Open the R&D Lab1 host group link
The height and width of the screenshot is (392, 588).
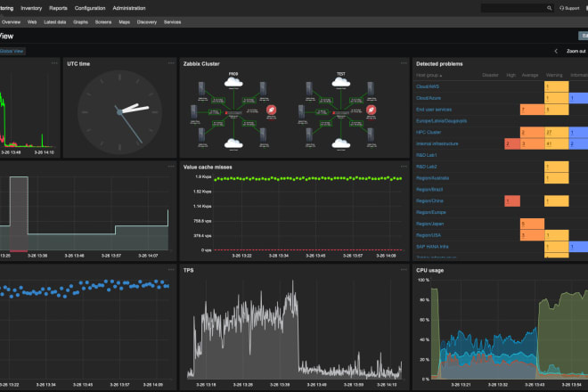pyautogui.click(x=427, y=155)
